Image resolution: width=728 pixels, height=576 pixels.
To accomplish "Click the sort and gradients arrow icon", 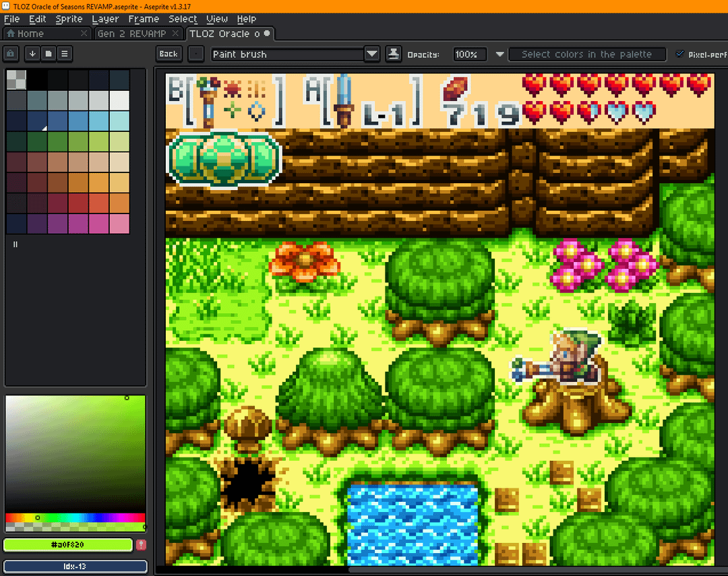I will [32, 54].
